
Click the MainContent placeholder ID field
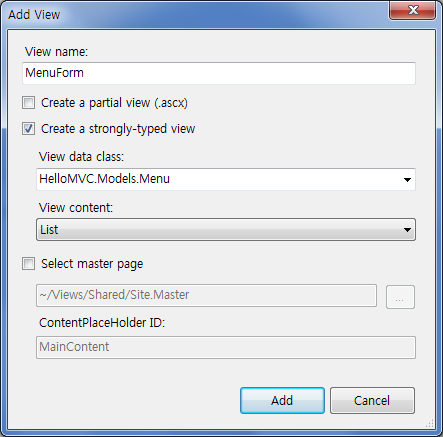226,347
